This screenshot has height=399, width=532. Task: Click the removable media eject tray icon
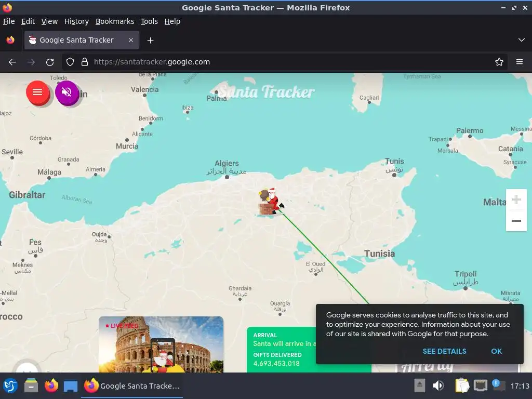pos(420,385)
